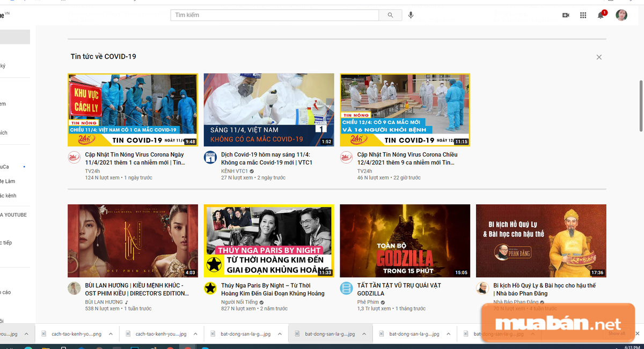Open title Cập Nhật Tin Nóng Virus Corona Ngày 11/4/2021
The width and height of the screenshot is (644, 349).
tap(135, 159)
